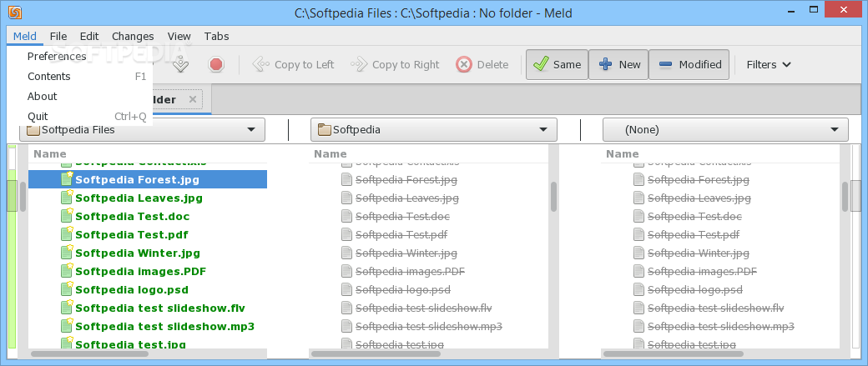
Task: Click the middle pane vertical scrollbar handle
Action: (x=553, y=196)
